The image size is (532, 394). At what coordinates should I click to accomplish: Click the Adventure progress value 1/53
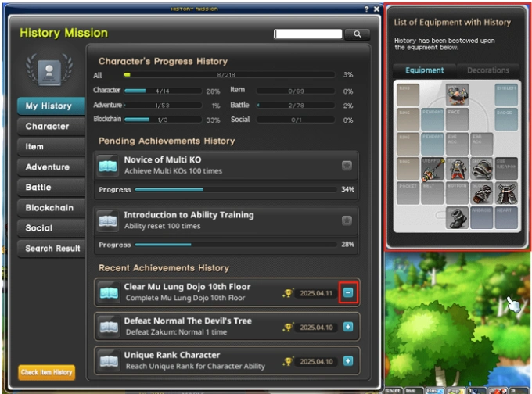(162, 106)
